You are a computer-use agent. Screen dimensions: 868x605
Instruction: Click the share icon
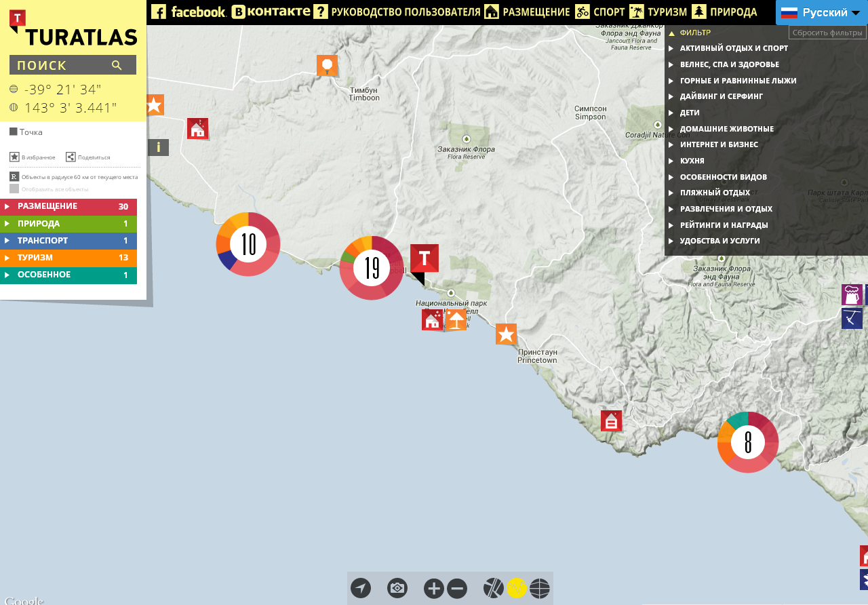point(71,157)
